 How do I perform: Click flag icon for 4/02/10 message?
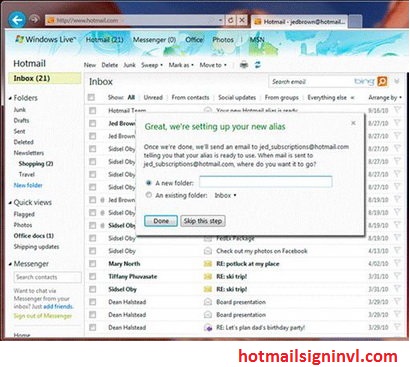[397, 263]
